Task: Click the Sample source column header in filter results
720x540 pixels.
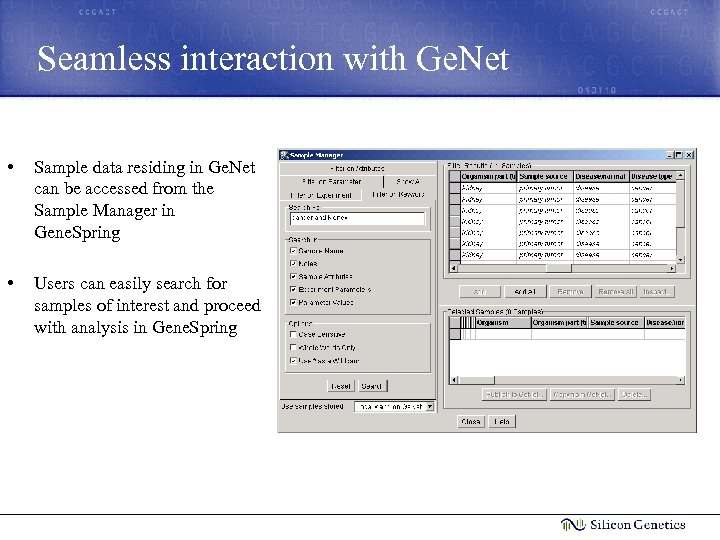Action: tap(545, 176)
